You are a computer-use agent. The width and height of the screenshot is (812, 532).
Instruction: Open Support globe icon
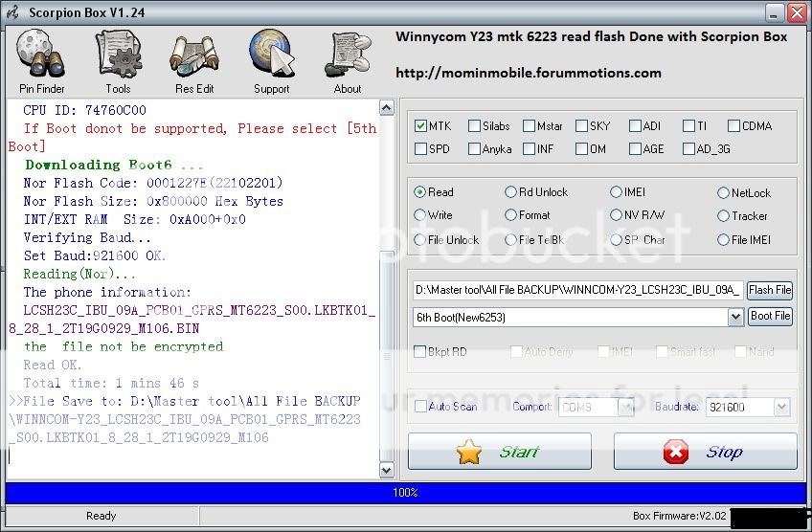tap(271, 61)
